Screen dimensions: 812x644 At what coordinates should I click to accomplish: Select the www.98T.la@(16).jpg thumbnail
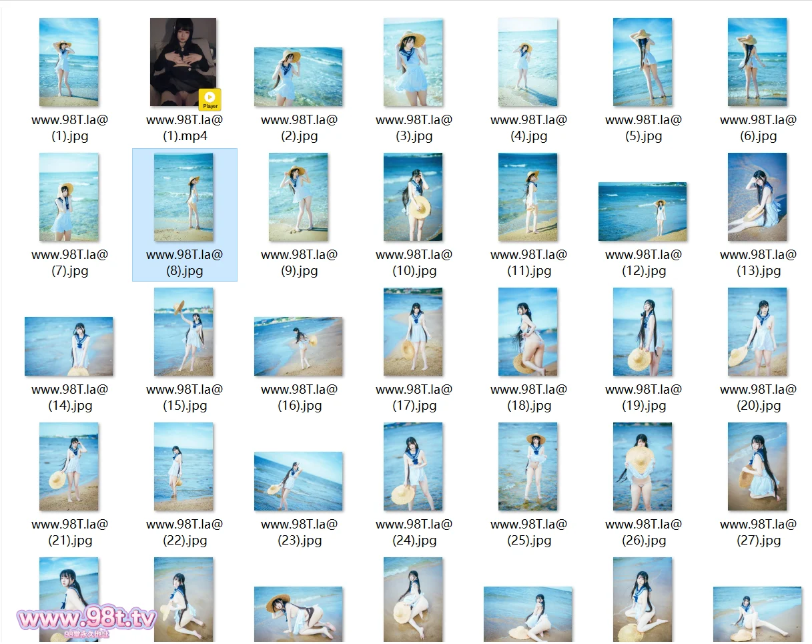click(x=298, y=346)
